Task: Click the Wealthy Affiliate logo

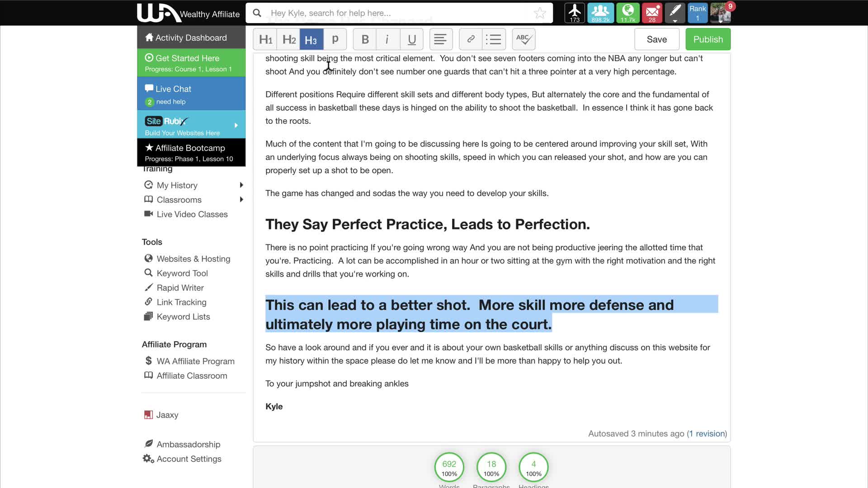Action: point(188,13)
